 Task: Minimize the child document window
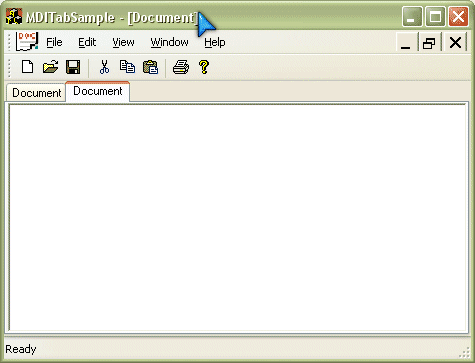pyautogui.click(x=406, y=42)
